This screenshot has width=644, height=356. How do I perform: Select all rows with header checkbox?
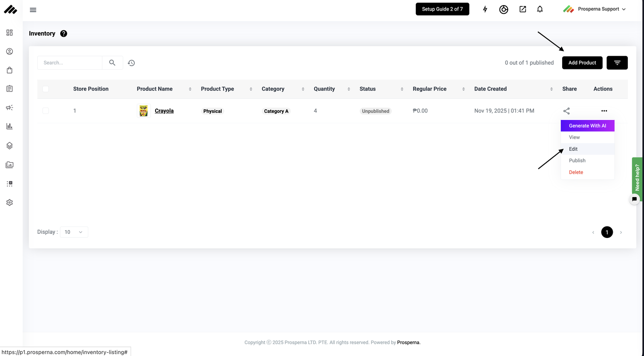click(x=46, y=89)
